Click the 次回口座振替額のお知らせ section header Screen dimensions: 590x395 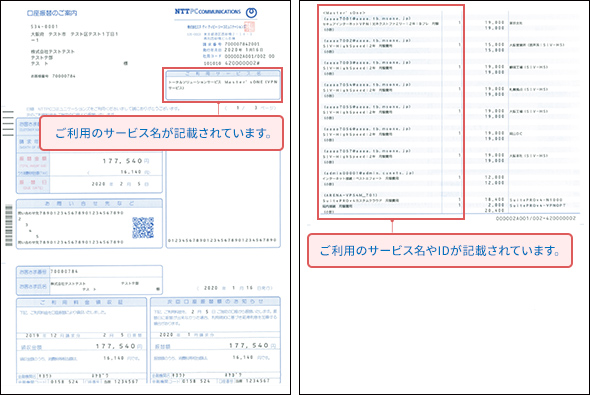[x=215, y=302]
